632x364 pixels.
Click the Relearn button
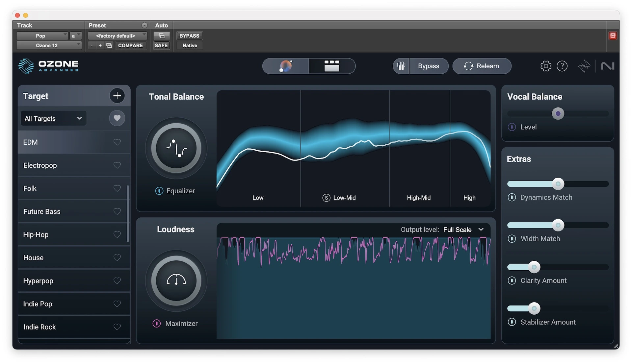tap(482, 66)
